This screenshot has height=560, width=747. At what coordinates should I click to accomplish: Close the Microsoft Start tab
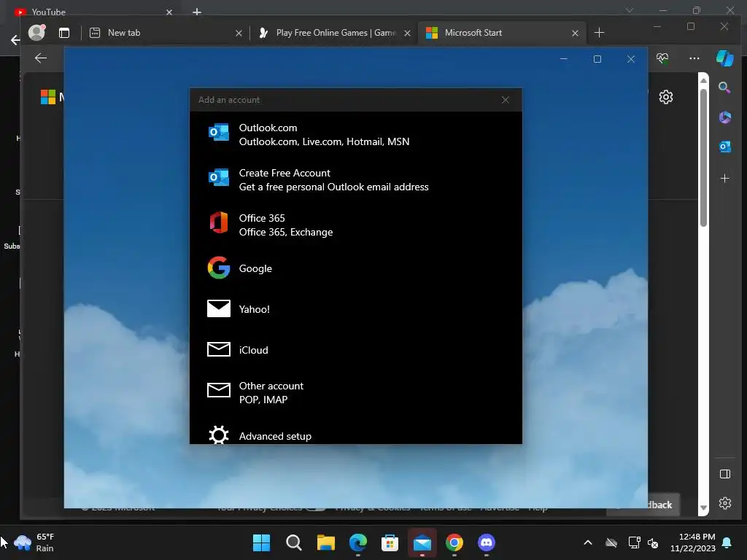tap(575, 33)
